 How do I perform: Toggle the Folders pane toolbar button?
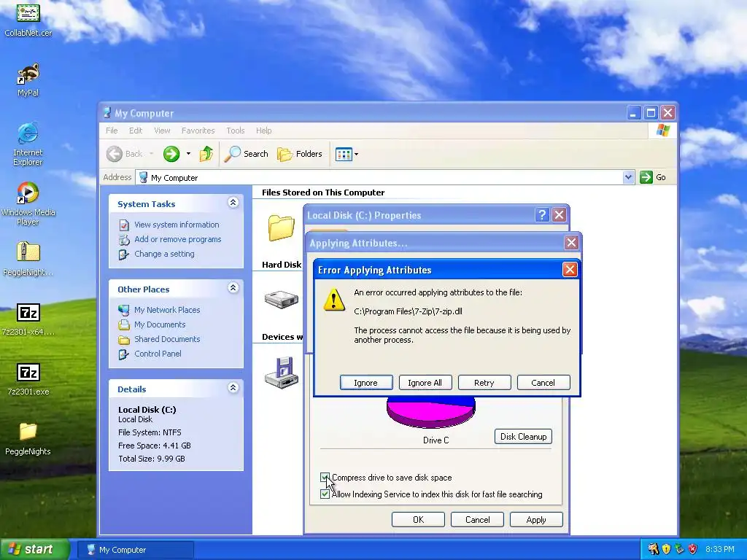[x=300, y=154]
